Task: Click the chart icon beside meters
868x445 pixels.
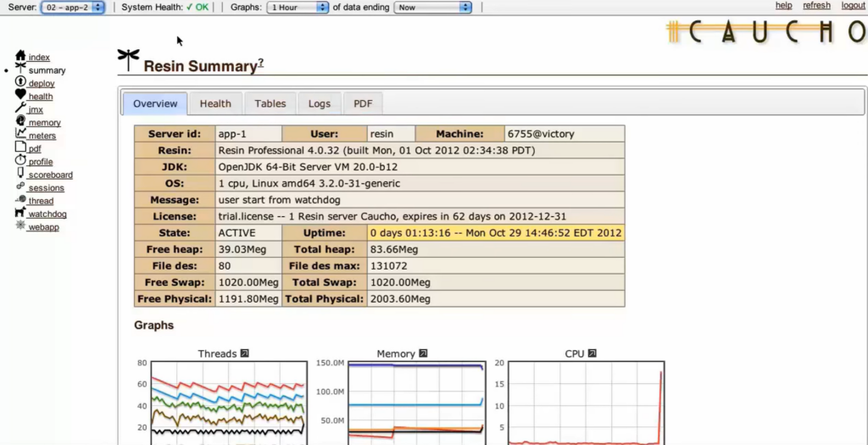Action: point(20,133)
